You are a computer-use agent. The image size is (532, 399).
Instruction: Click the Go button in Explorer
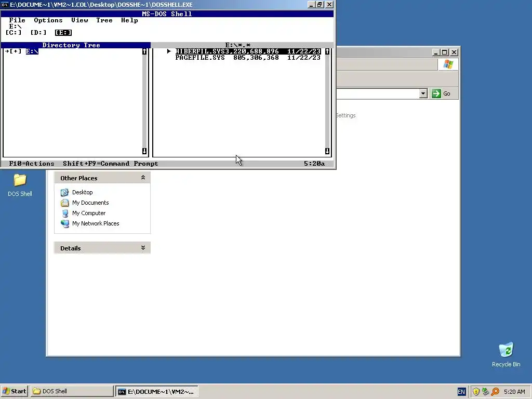pyautogui.click(x=442, y=94)
